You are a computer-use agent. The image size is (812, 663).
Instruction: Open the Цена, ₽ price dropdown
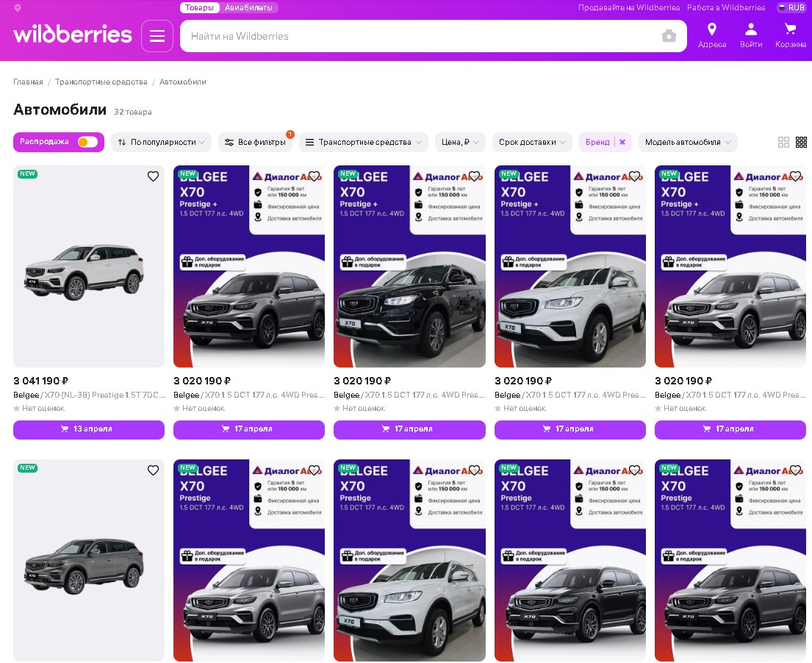tap(460, 142)
